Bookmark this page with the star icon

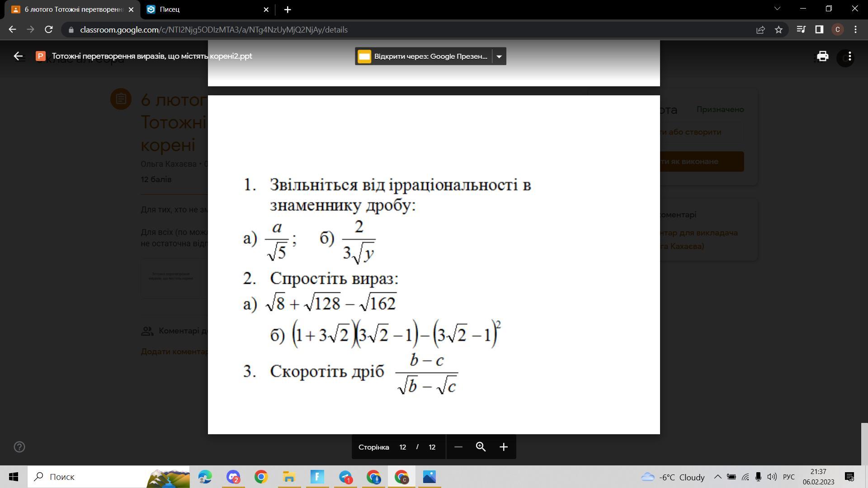pyautogui.click(x=778, y=29)
